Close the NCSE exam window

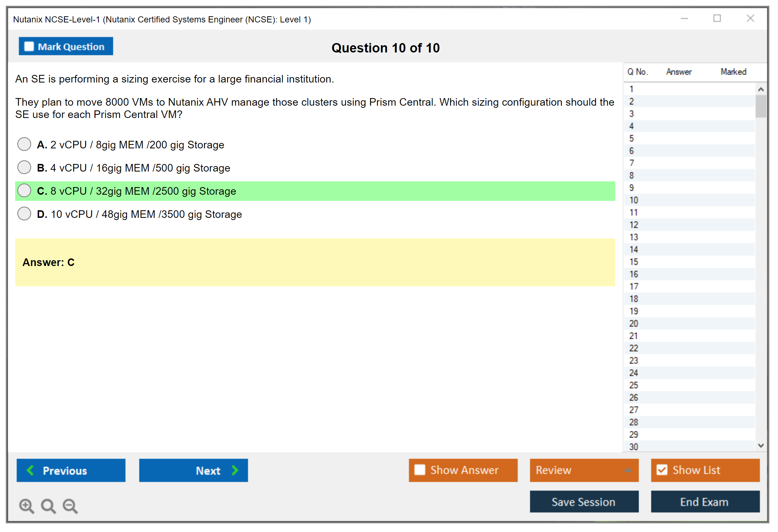click(750, 18)
